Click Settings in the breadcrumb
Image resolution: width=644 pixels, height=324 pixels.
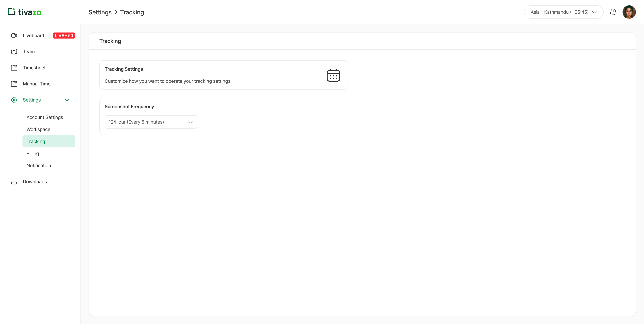click(100, 12)
